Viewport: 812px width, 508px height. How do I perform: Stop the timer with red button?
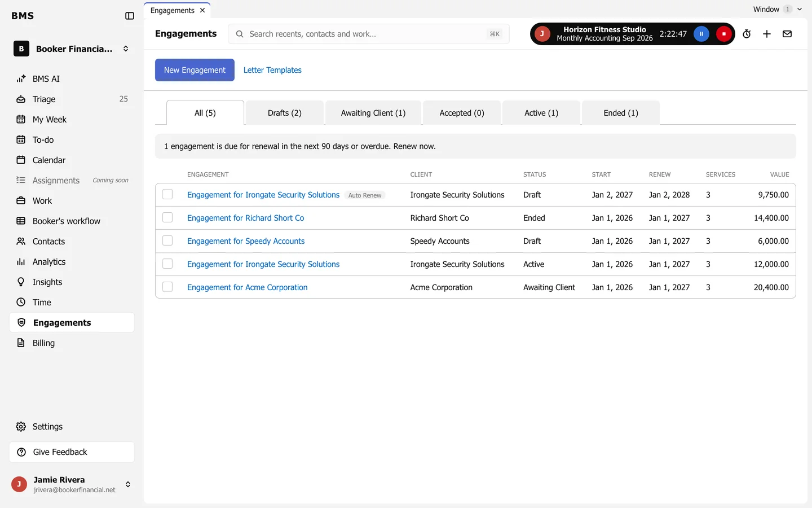click(x=724, y=34)
